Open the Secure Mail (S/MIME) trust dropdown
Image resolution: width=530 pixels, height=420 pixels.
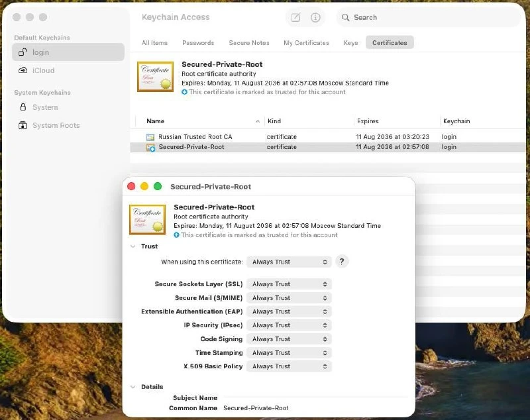pyautogui.click(x=289, y=298)
